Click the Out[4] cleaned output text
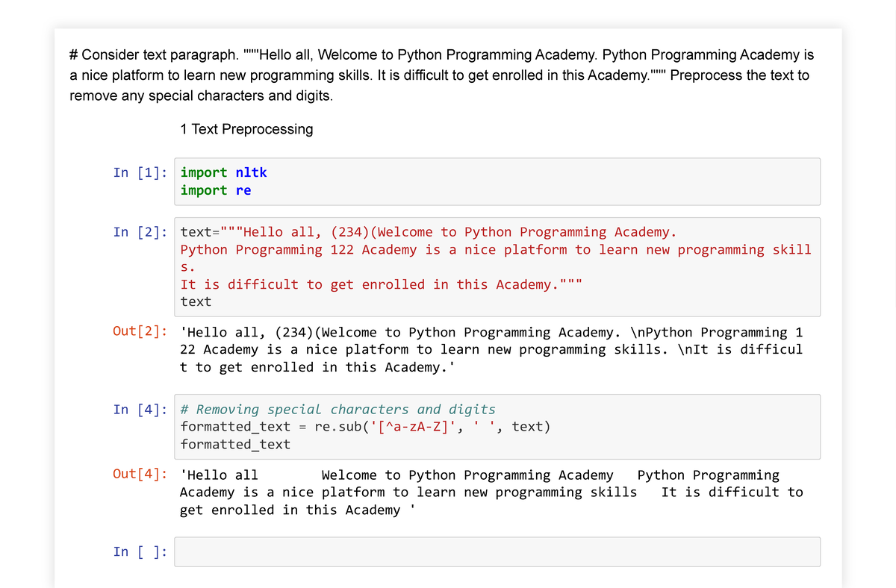Screen dimensions: 896x588 tap(491, 492)
